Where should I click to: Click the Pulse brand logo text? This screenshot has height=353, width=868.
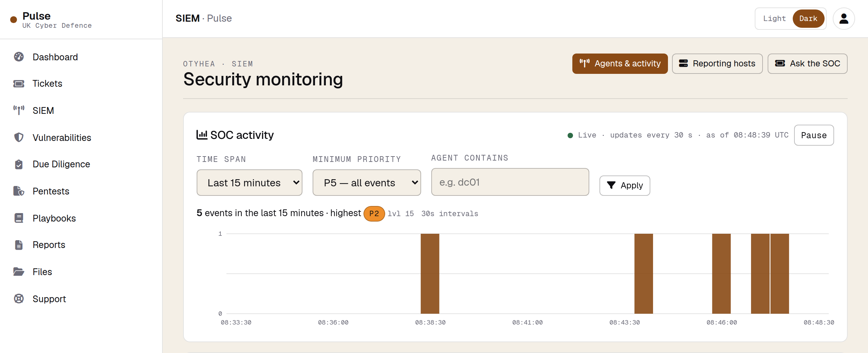(37, 16)
